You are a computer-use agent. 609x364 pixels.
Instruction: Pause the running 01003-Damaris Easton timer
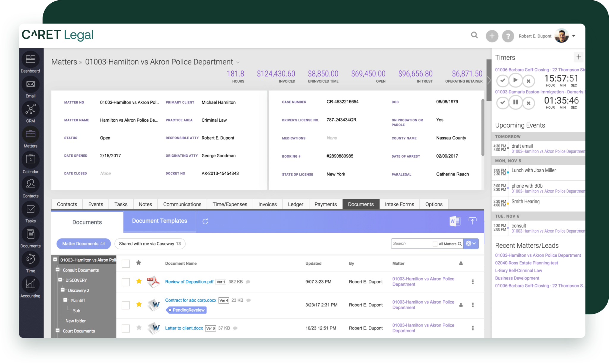(x=516, y=103)
